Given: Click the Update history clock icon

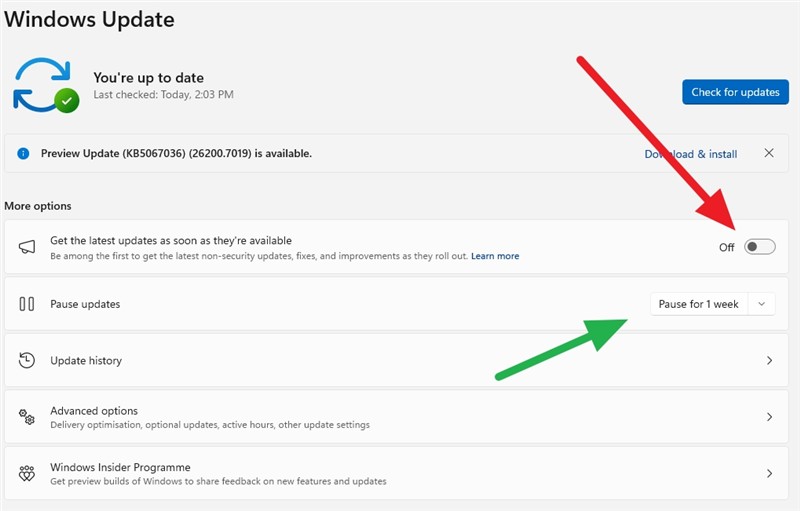Looking at the screenshot, I should (28, 360).
